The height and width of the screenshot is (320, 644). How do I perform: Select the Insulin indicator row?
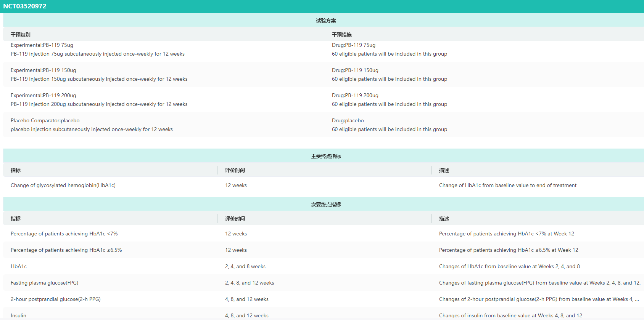[18, 315]
